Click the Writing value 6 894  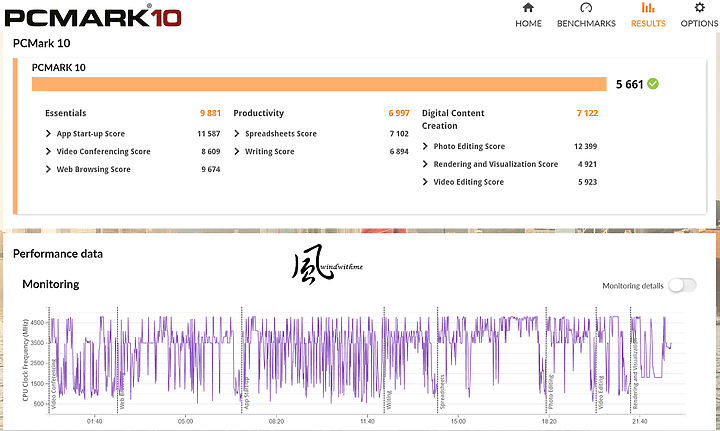point(399,151)
